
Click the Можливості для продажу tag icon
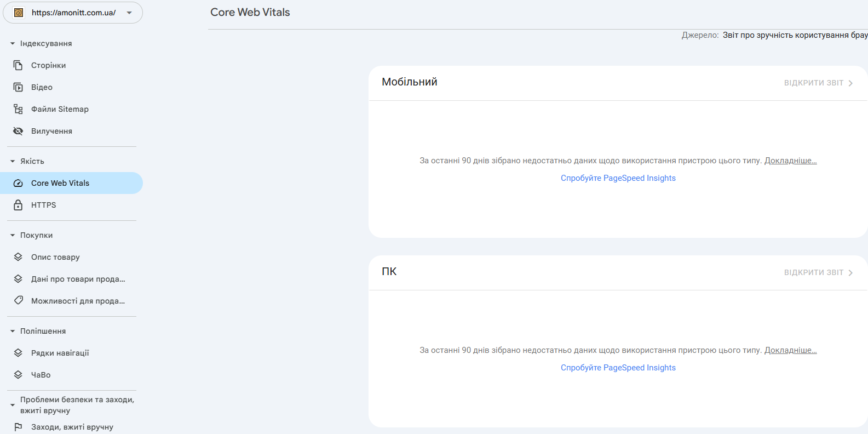pos(18,301)
